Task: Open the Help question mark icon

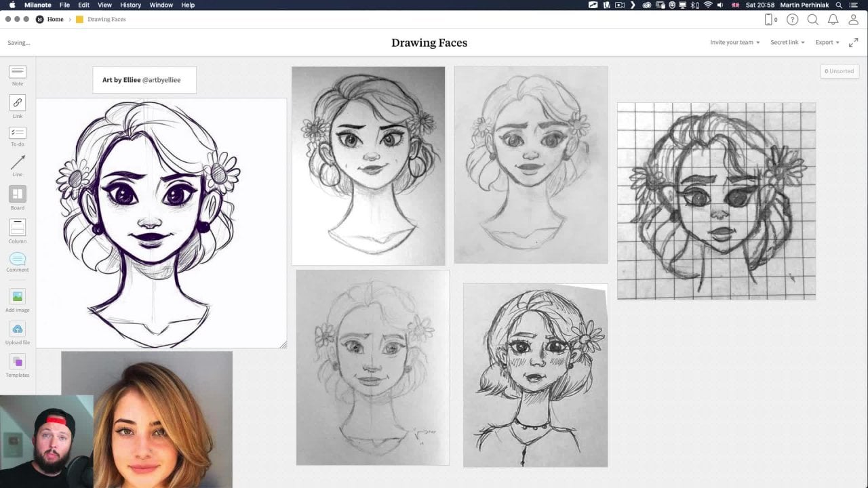Action: [792, 20]
